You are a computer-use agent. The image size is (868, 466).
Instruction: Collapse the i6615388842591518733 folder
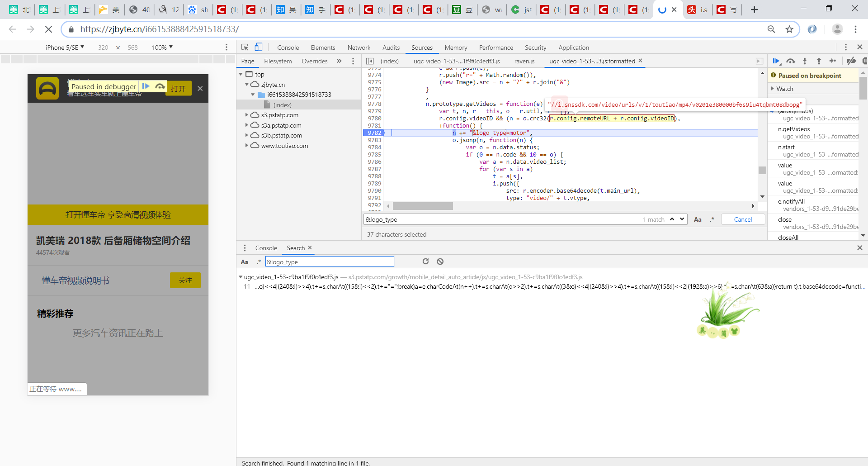click(x=253, y=95)
